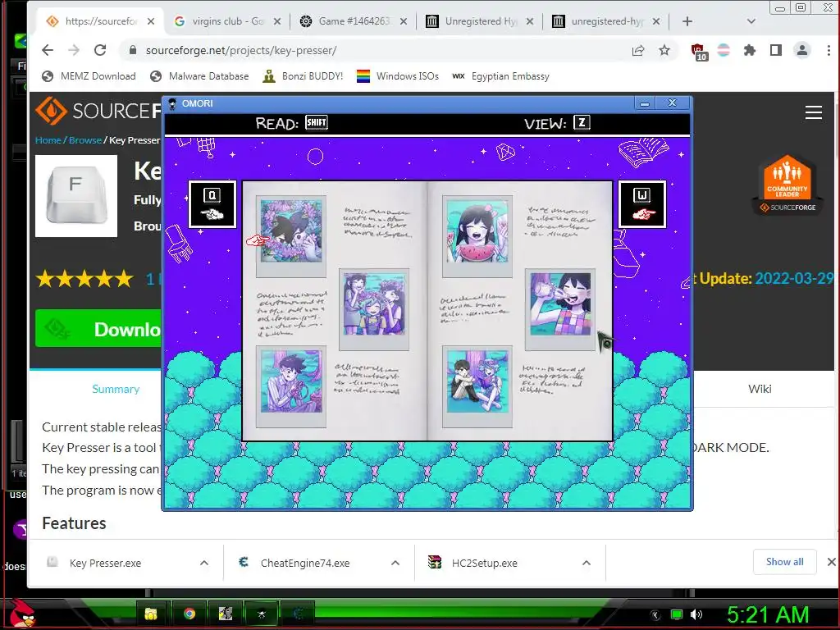Click the green Download button
Screen dimensions: 840x630
pyautogui.click(x=98, y=328)
